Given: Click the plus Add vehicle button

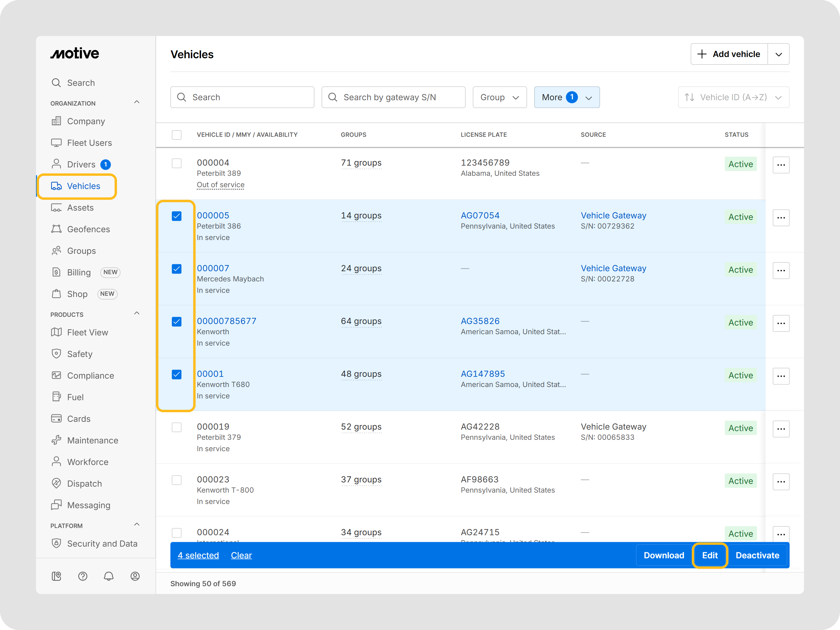Looking at the screenshot, I should pyautogui.click(x=729, y=54).
